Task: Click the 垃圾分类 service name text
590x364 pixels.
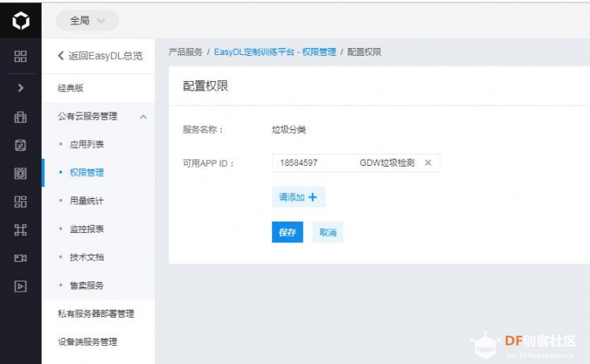Action: pyautogui.click(x=289, y=130)
